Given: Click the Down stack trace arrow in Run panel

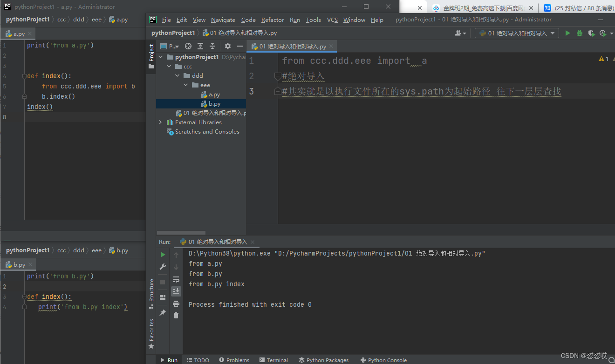Looking at the screenshot, I should (x=176, y=267).
